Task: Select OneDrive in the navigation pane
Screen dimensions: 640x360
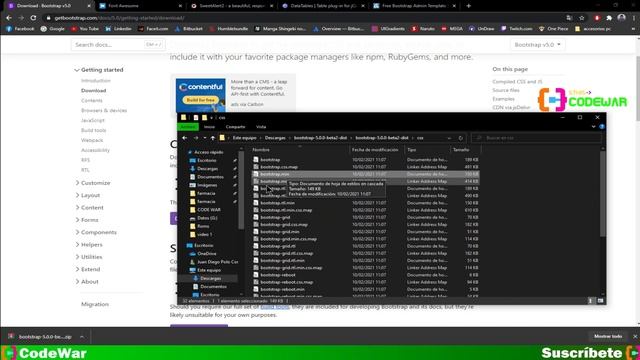Action: click(207, 253)
